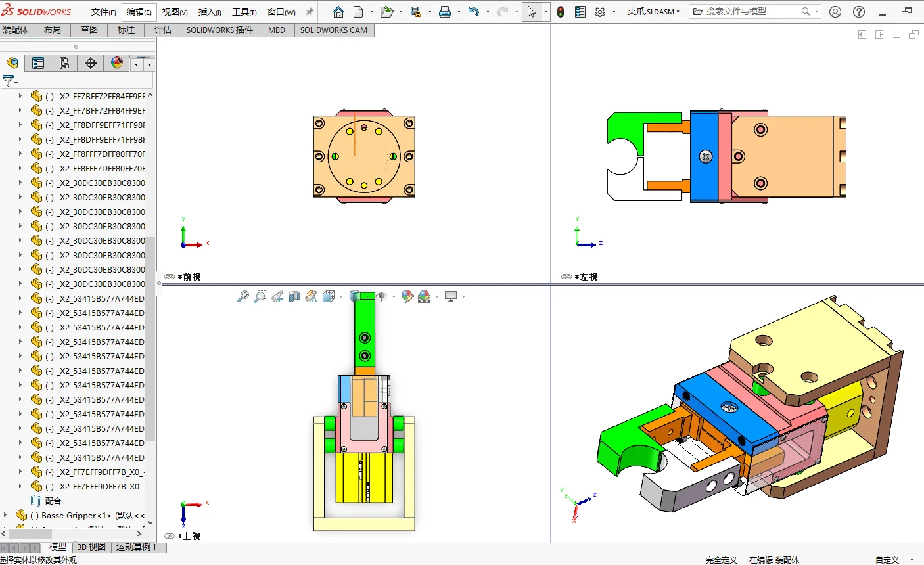Viewport: 924px width, 565px height.
Task: Open Apply Scene icon
Action: click(425, 297)
